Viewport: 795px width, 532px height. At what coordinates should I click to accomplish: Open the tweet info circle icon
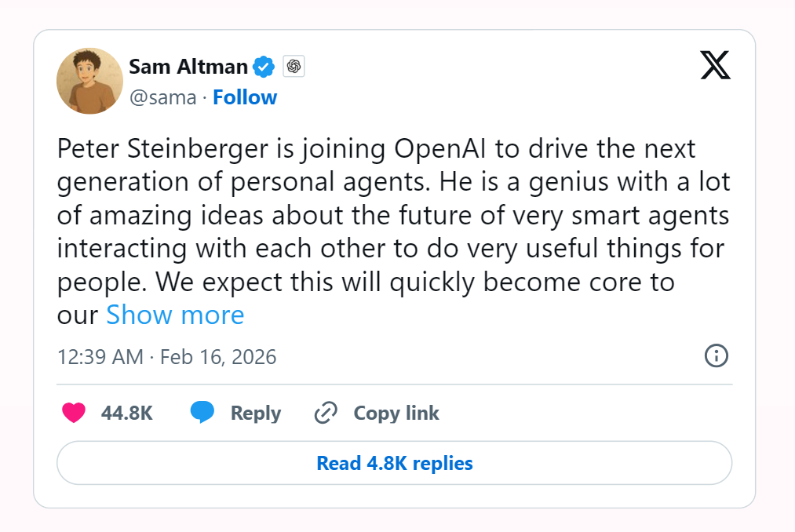pos(716,355)
